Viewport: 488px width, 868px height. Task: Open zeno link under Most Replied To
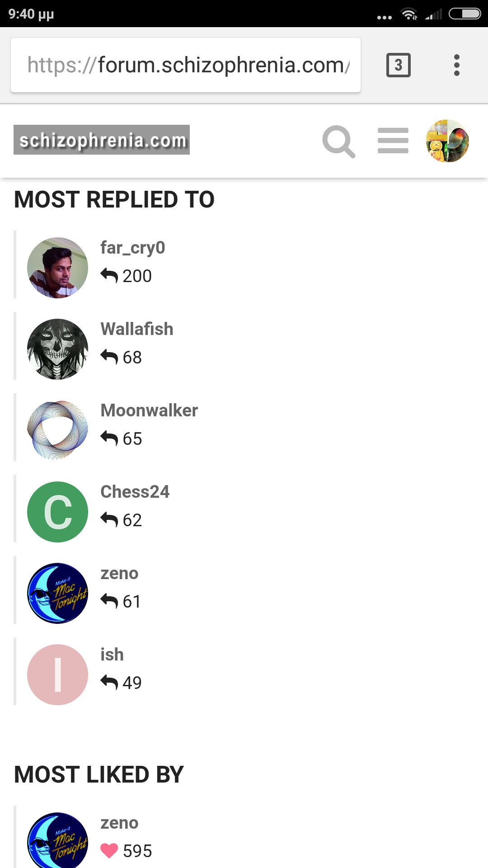pyautogui.click(x=119, y=573)
